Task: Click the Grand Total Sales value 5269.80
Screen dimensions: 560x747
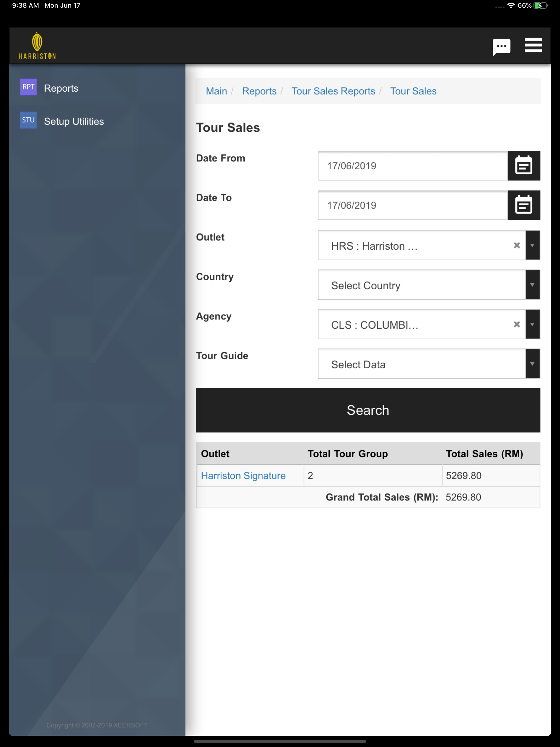Action: [x=463, y=497]
